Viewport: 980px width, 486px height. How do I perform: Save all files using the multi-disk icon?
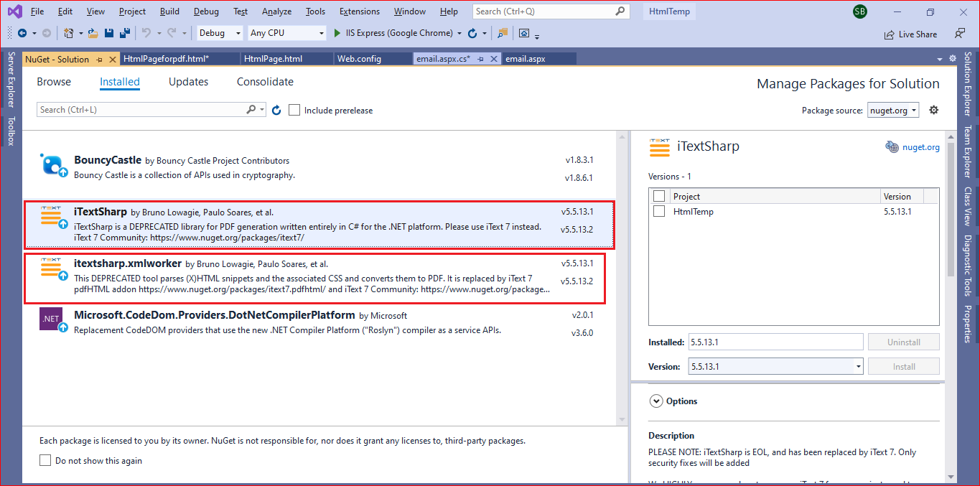coord(125,33)
